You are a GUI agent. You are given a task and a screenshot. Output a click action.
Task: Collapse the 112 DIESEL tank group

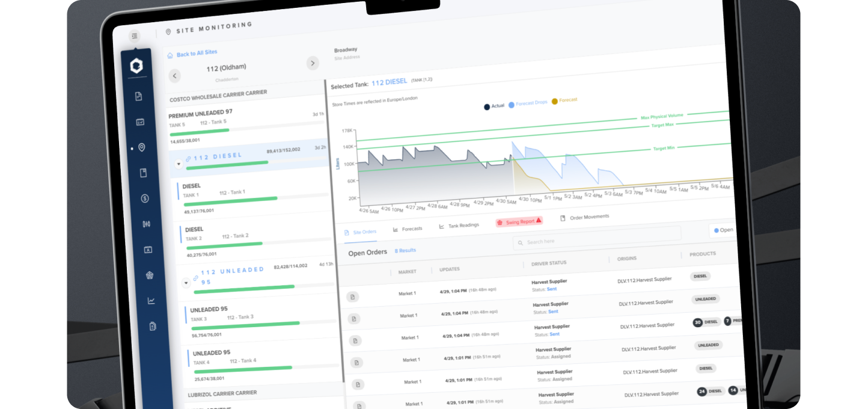178,164
